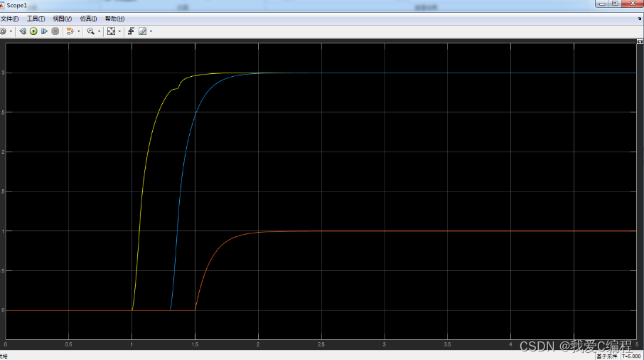
Task: Click the x-axis tick label 2.5
Action: [321, 344]
